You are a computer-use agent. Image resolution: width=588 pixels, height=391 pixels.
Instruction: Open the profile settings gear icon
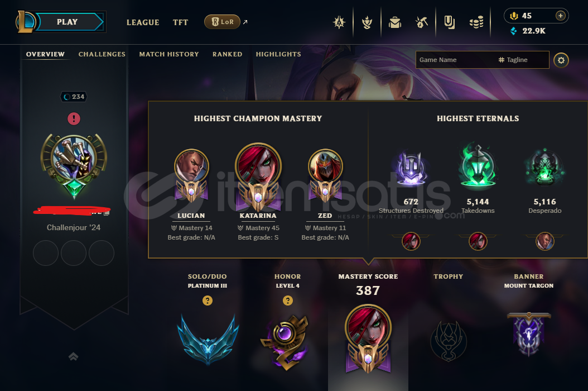[561, 60]
